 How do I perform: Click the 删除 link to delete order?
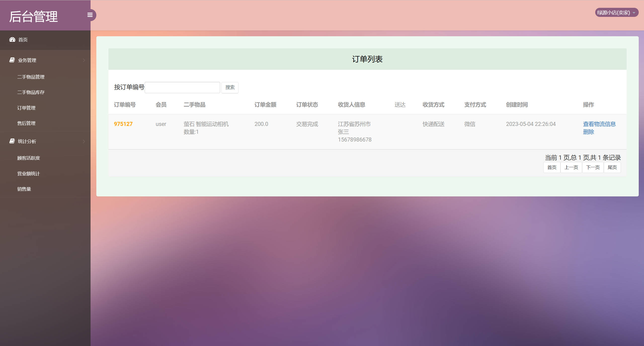[x=588, y=132]
